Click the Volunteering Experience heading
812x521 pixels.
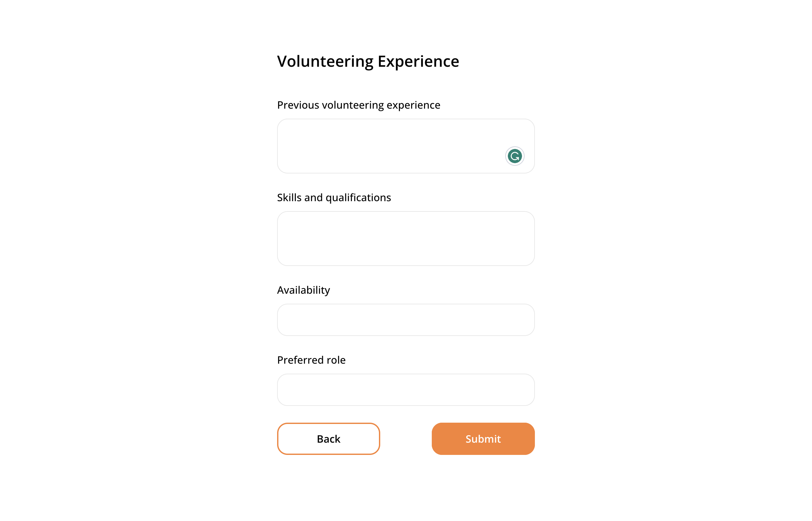pos(368,61)
